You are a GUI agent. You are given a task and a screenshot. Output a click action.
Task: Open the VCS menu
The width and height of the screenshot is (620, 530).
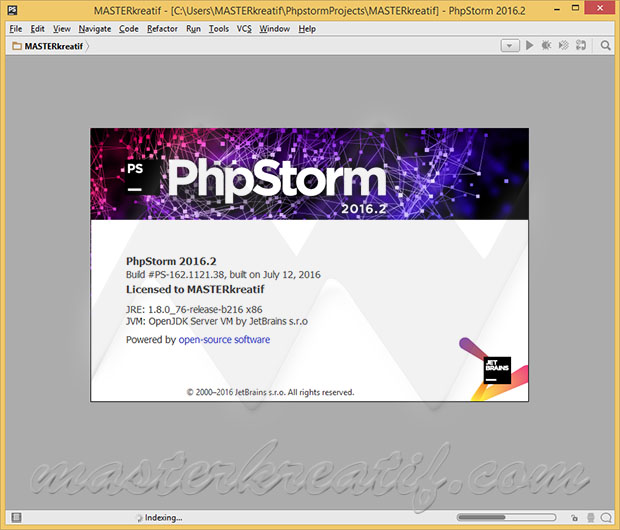pos(244,28)
